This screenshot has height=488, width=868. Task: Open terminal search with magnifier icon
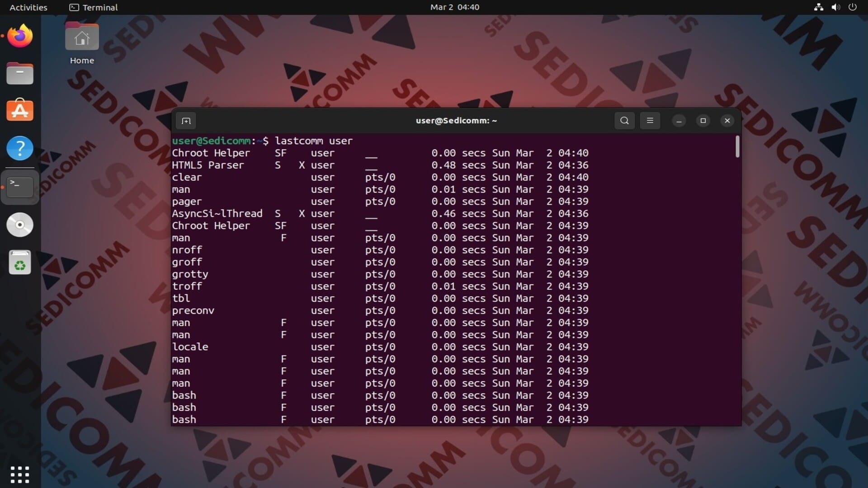pyautogui.click(x=624, y=121)
